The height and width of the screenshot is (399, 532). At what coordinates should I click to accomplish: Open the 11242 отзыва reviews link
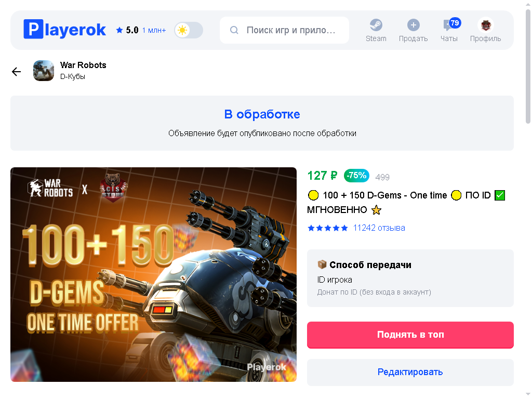click(x=379, y=228)
